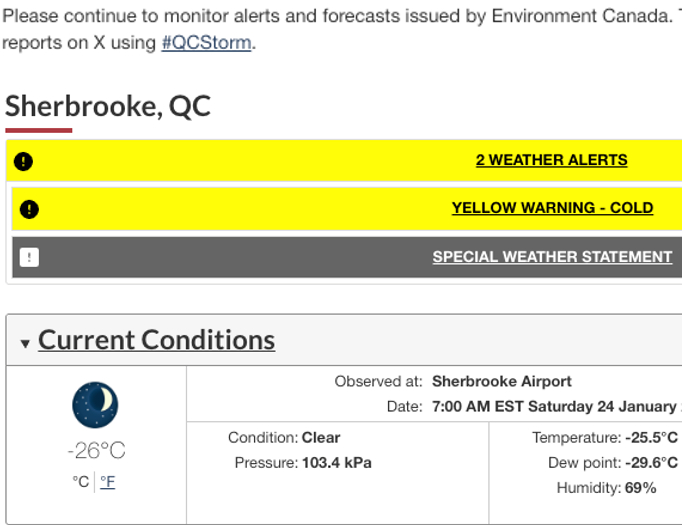The height and width of the screenshot is (525, 686).
Task: Expand the 2 Weather Alerts list
Action: coord(551,160)
